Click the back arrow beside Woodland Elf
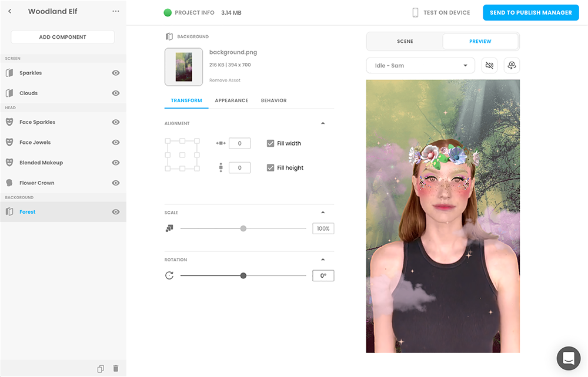588x377 pixels. (x=10, y=12)
